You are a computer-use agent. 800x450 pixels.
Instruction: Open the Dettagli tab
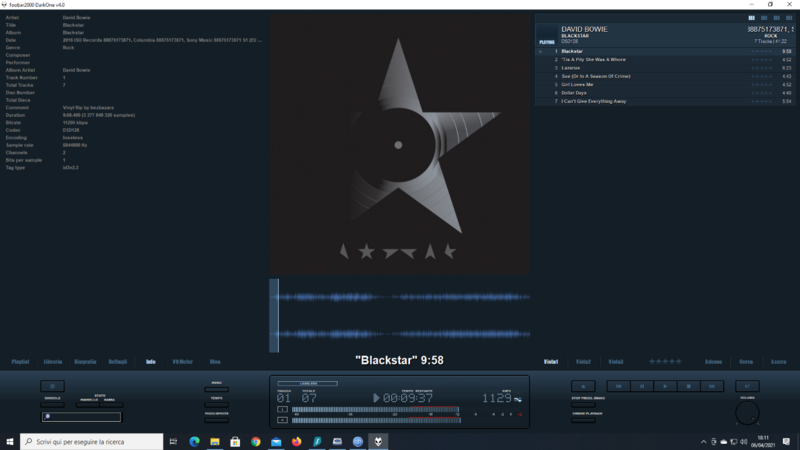pyautogui.click(x=118, y=362)
